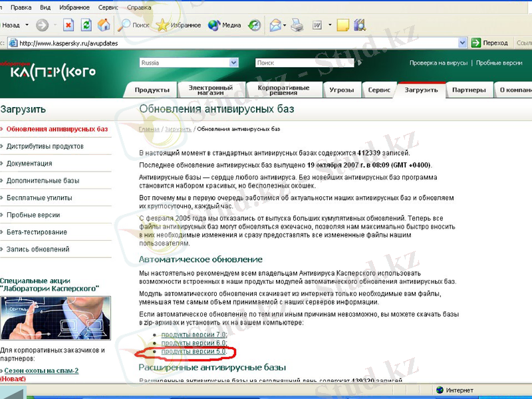Screen dimensions: 532x399
Task: Open Favorites (Избранное) star button
Action: pyautogui.click(x=179, y=25)
